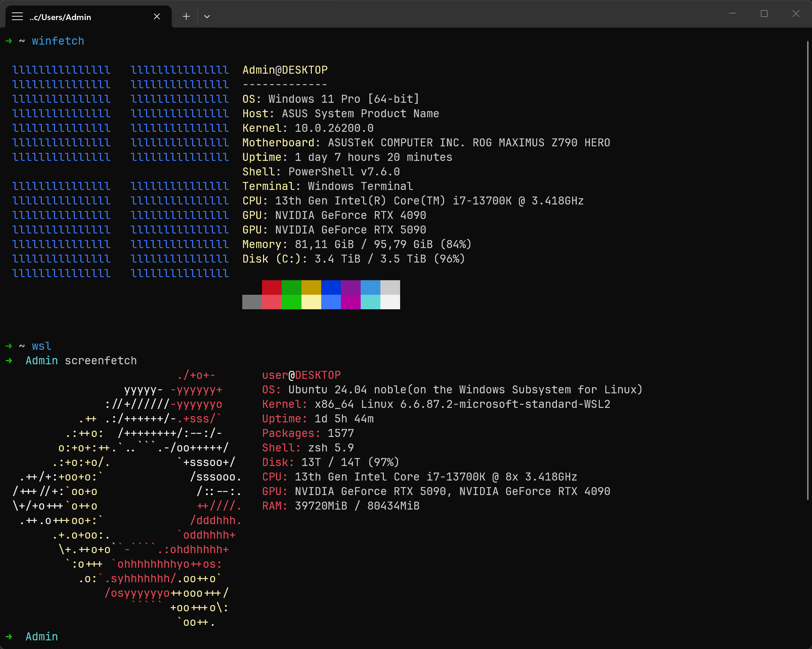The width and height of the screenshot is (812, 649).
Task: Click the dark red color block
Action: pos(272,287)
